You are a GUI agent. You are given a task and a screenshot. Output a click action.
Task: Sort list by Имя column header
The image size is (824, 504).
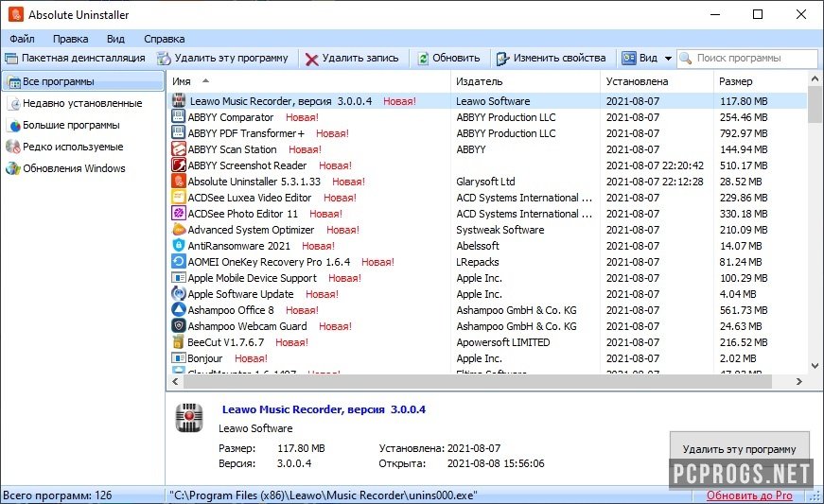tap(182, 82)
